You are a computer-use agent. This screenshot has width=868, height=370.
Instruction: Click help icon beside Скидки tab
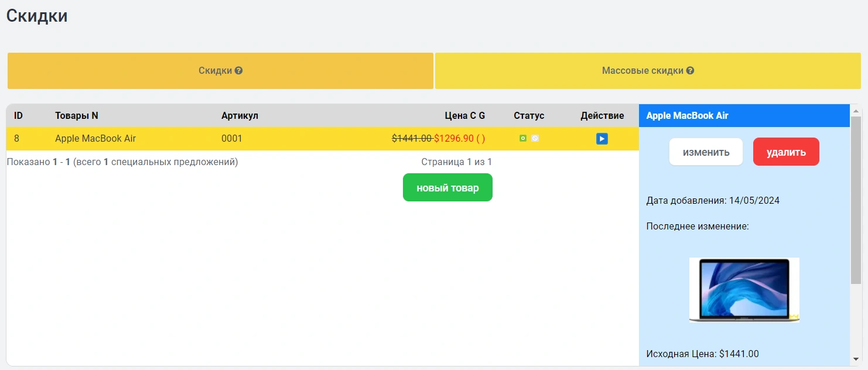click(x=238, y=71)
